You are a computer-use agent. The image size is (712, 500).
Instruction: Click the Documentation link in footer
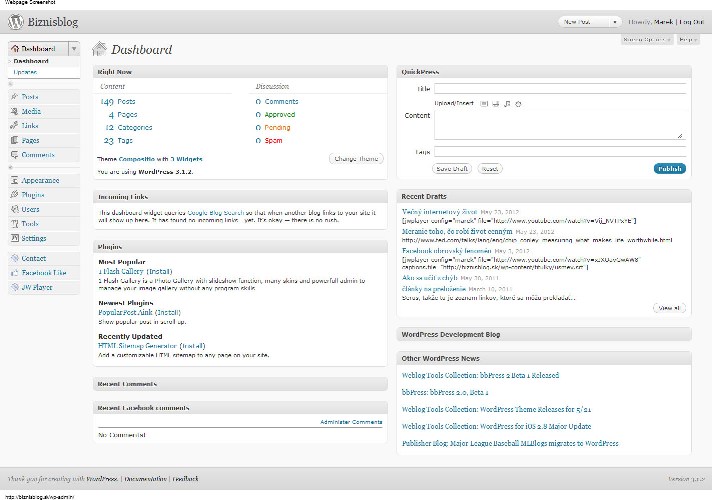click(x=145, y=479)
